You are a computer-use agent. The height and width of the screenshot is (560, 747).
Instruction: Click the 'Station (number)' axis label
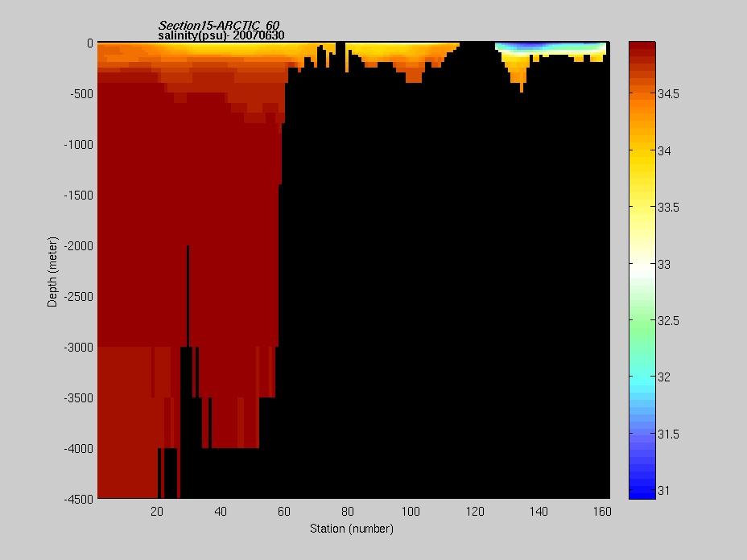(x=352, y=529)
